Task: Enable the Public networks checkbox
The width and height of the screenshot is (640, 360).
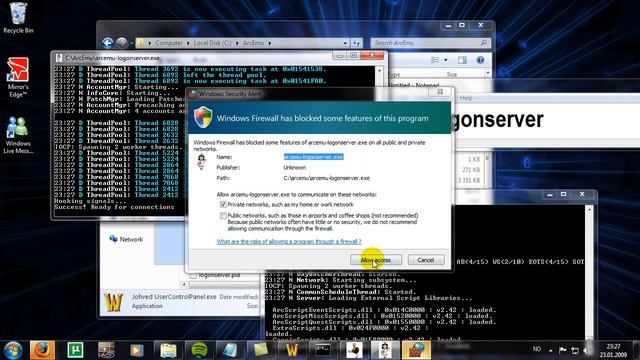Action: [x=223, y=216]
